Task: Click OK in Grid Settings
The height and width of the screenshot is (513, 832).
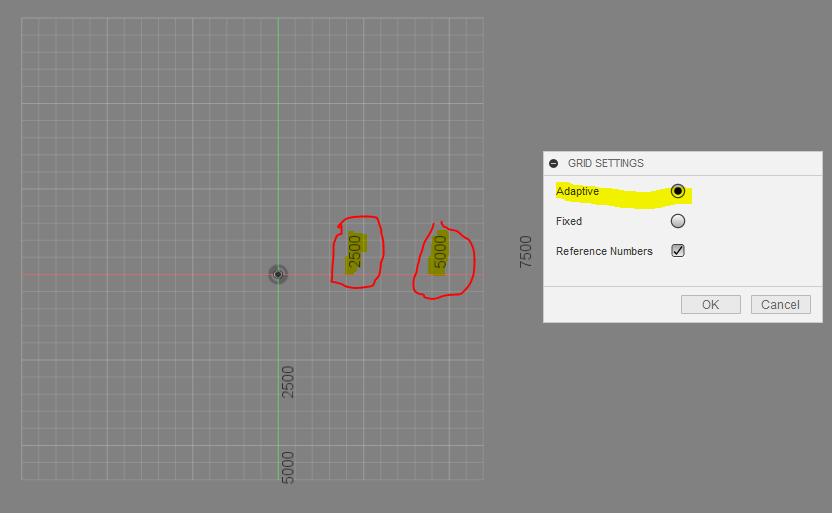Action: [710, 305]
